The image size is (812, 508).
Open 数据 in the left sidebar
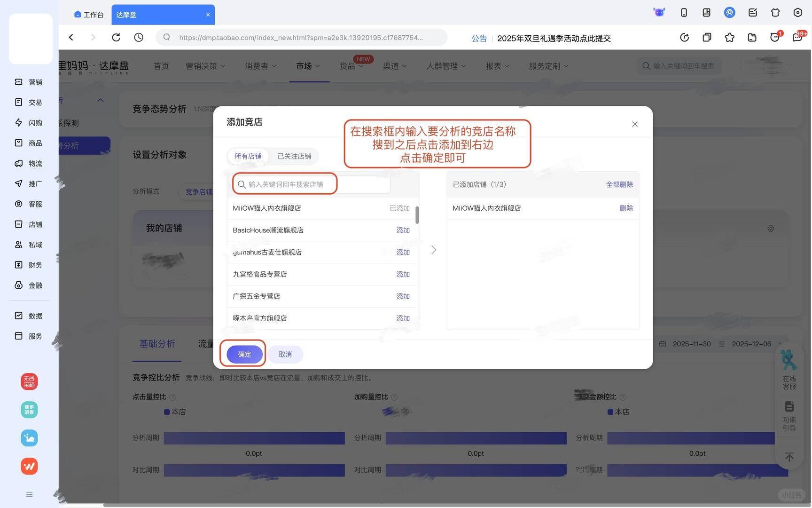pyautogui.click(x=29, y=316)
